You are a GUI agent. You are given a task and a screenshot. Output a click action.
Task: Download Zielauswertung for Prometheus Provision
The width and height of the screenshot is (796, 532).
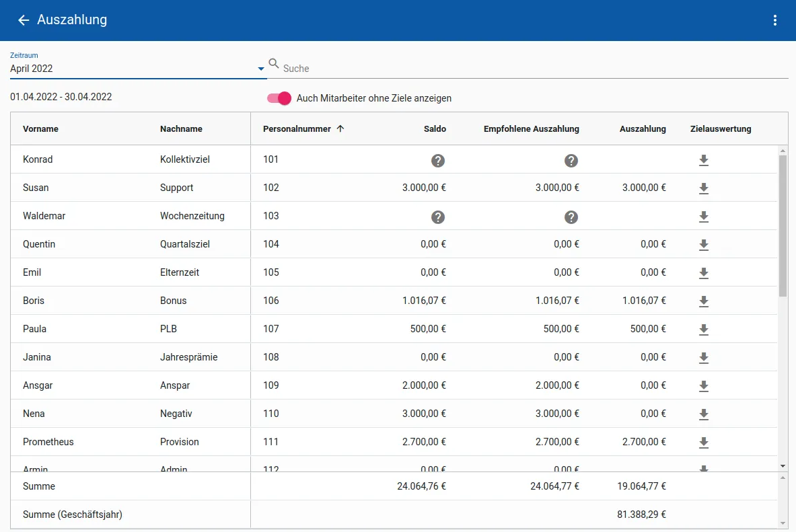point(704,443)
